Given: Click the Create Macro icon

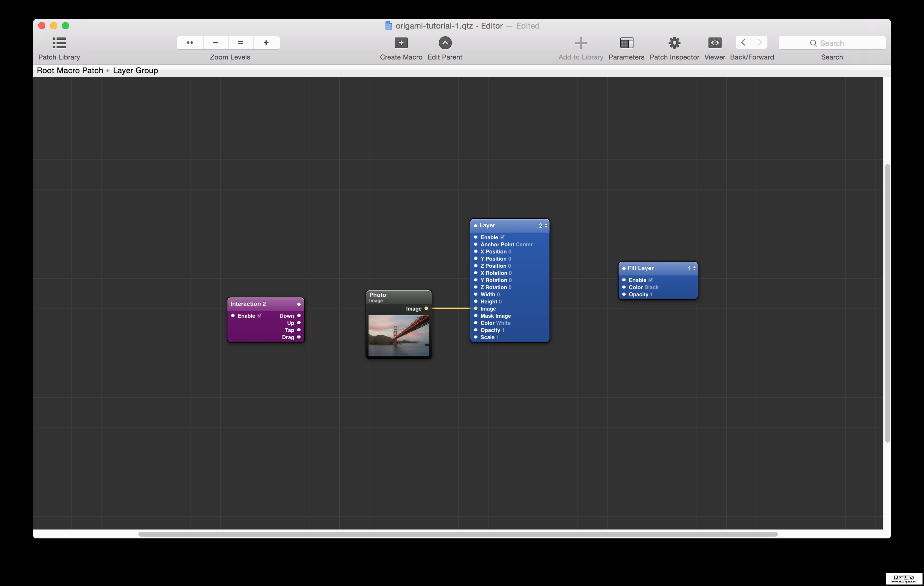Looking at the screenshot, I should point(401,43).
